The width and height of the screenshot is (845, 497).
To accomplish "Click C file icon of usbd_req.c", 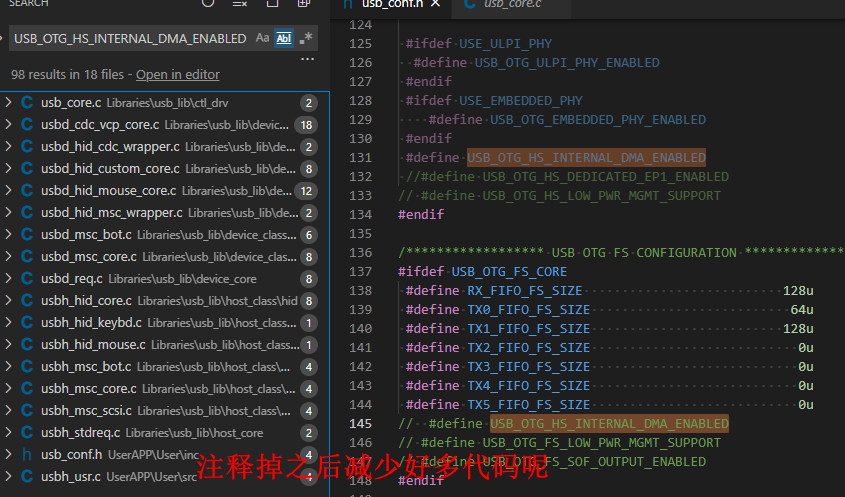I will [27, 279].
